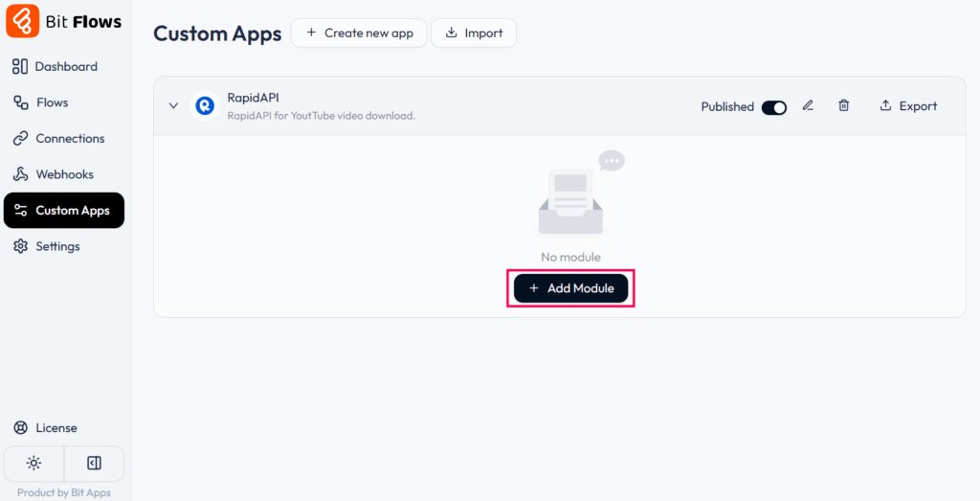The image size is (980, 501).
Task: Click the RapidAPI description text
Action: click(322, 116)
